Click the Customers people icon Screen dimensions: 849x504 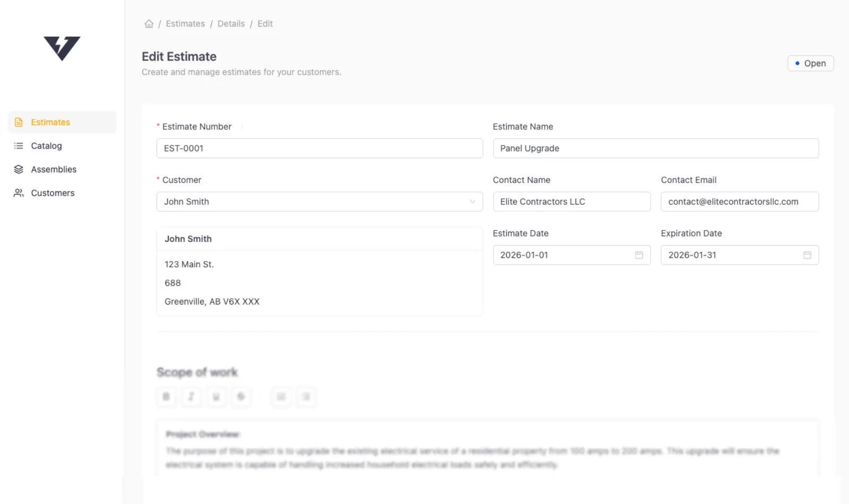click(x=18, y=193)
